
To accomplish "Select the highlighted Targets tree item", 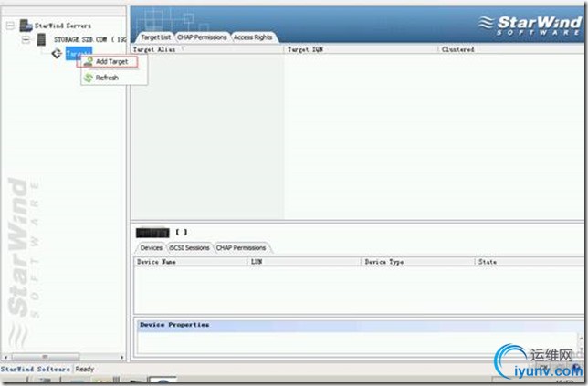I will click(79, 53).
